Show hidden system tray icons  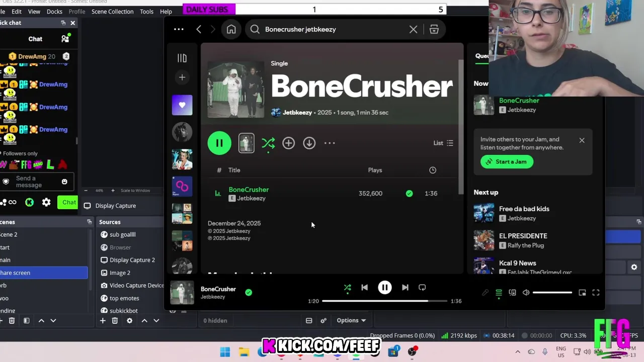click(x=518, y=352)
